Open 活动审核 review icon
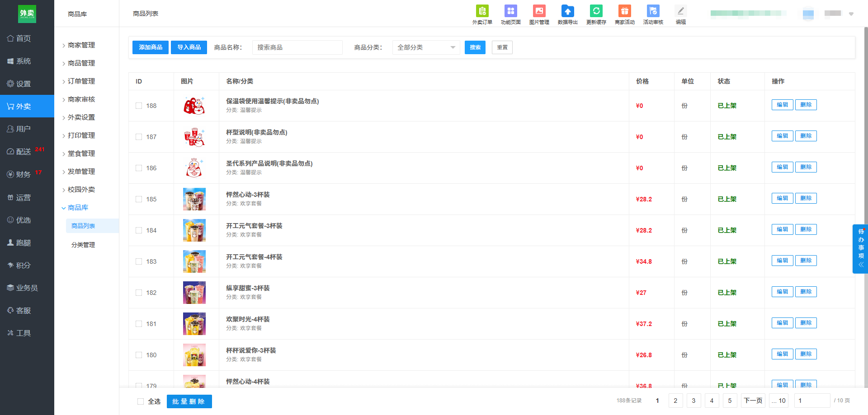Viewport: 868px width, 415px height. (x=653, y=11)
